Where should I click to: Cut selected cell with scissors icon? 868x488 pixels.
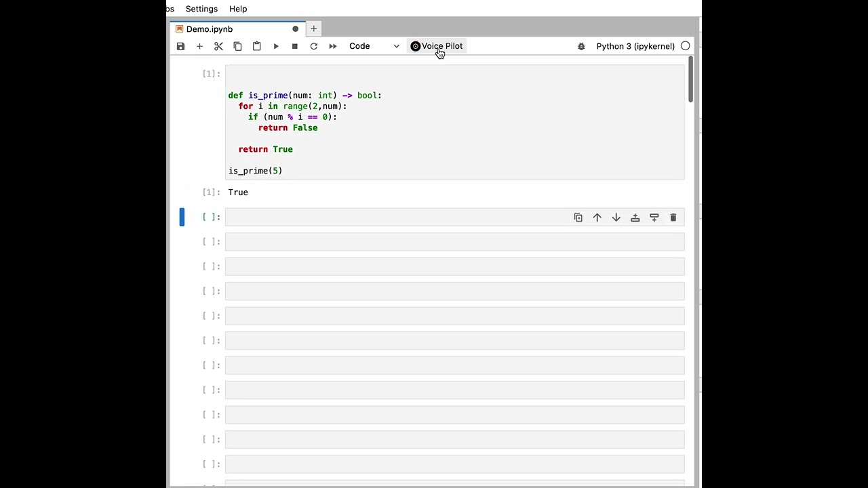pyautogui.click(x=218, y=46)
